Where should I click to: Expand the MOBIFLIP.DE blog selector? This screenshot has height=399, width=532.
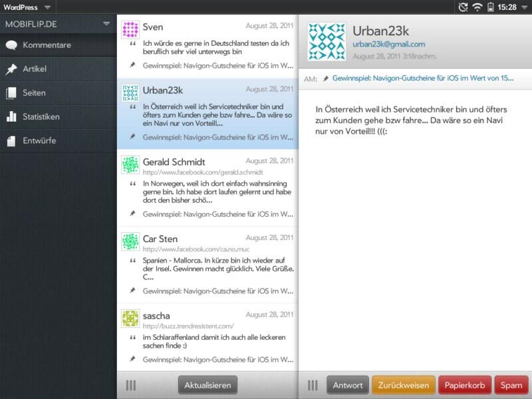click(58, 24)
